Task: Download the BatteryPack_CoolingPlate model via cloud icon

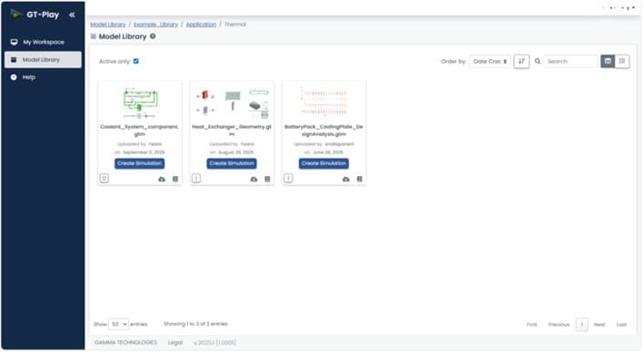Action: 346,180
